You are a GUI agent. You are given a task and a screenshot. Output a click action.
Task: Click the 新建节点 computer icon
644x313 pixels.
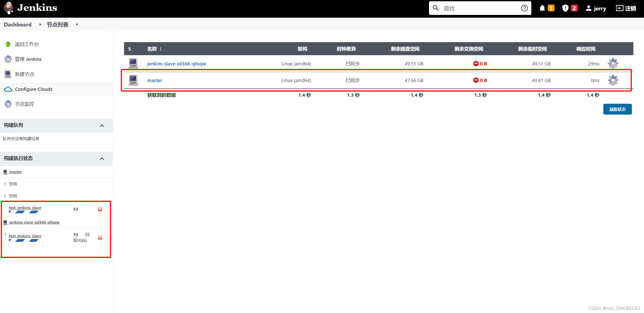click(x=8, y=74)
